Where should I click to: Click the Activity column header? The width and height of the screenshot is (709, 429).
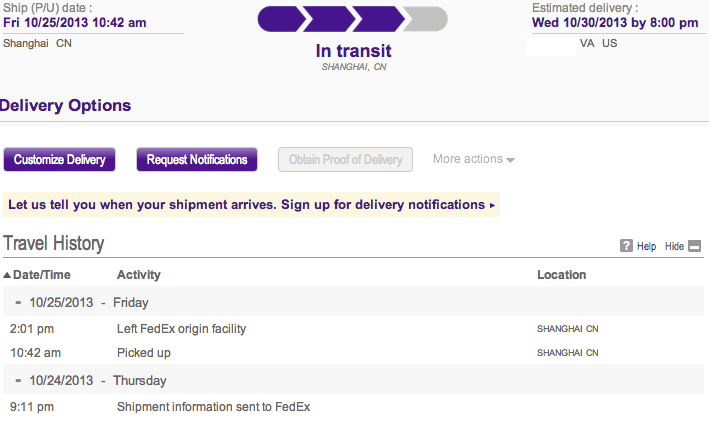pos(138,275)
